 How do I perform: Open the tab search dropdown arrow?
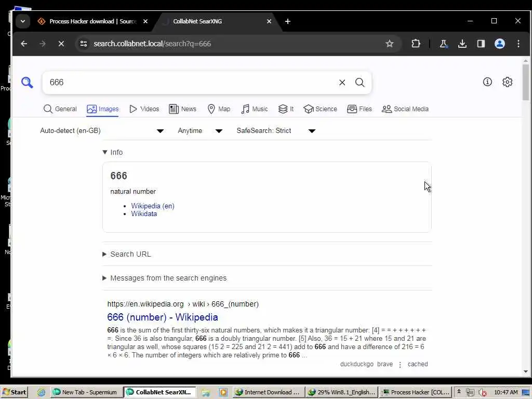[x=23, y=21]
